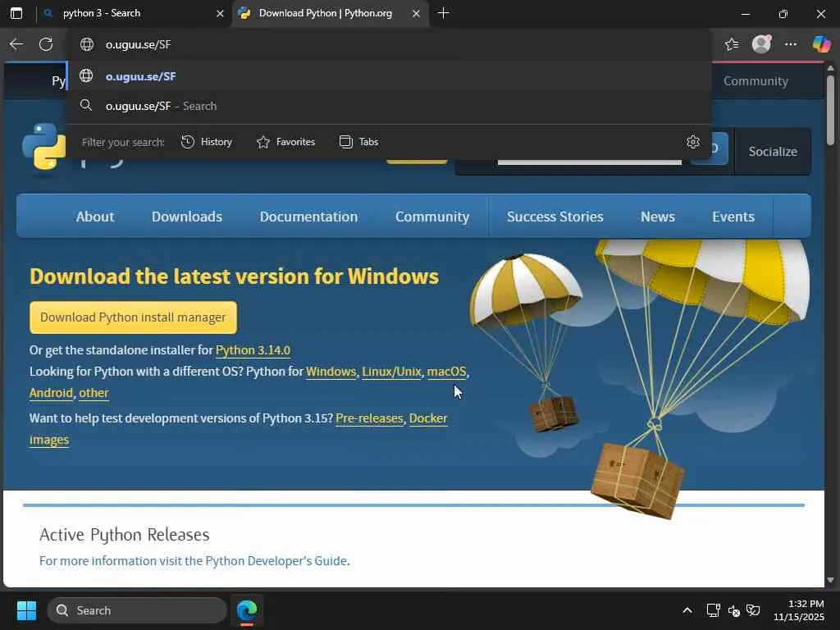Open the Docker images link
Viewport: 840px width, 630px height.
coord(428,418)
